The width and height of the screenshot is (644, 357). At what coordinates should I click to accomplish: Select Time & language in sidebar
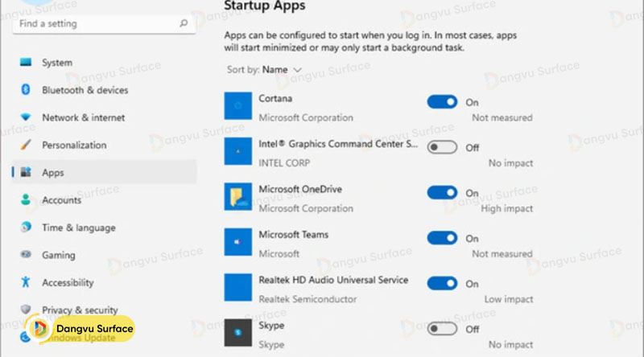(x=78, y=228)
